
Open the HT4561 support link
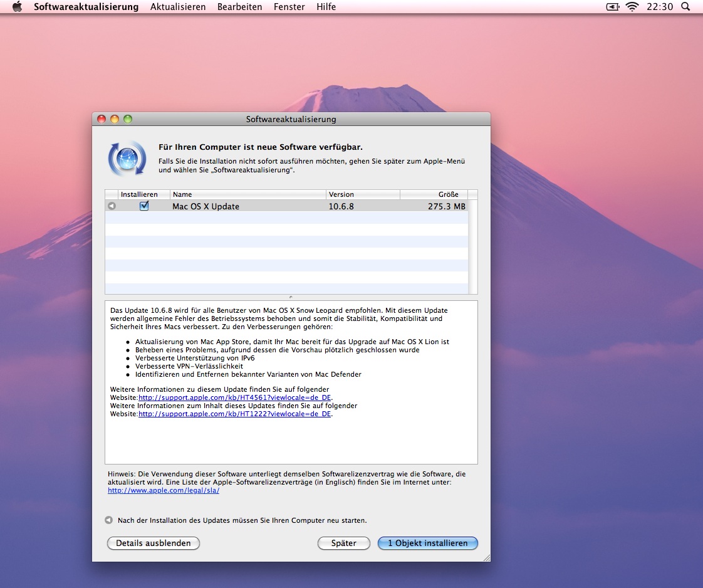[x=234, y=397]
